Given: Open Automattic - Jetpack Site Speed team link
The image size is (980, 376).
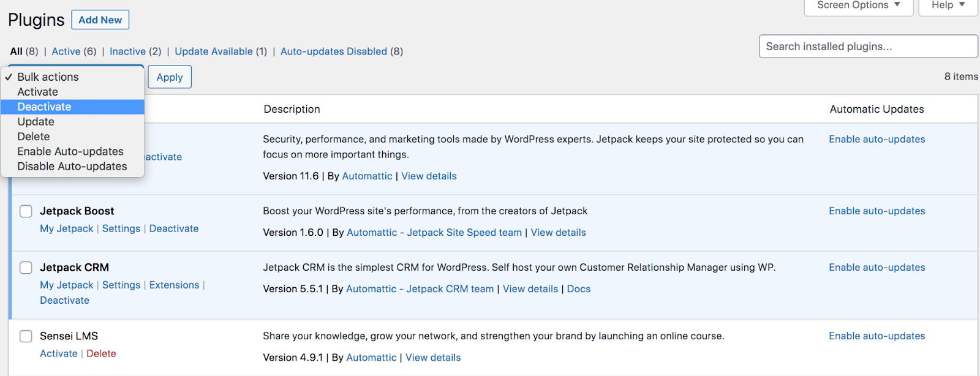Looking at the screenshot, I should 434,232.
